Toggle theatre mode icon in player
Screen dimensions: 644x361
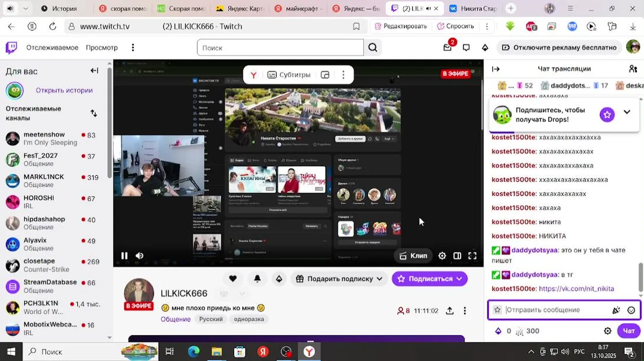tap(457, 256)
